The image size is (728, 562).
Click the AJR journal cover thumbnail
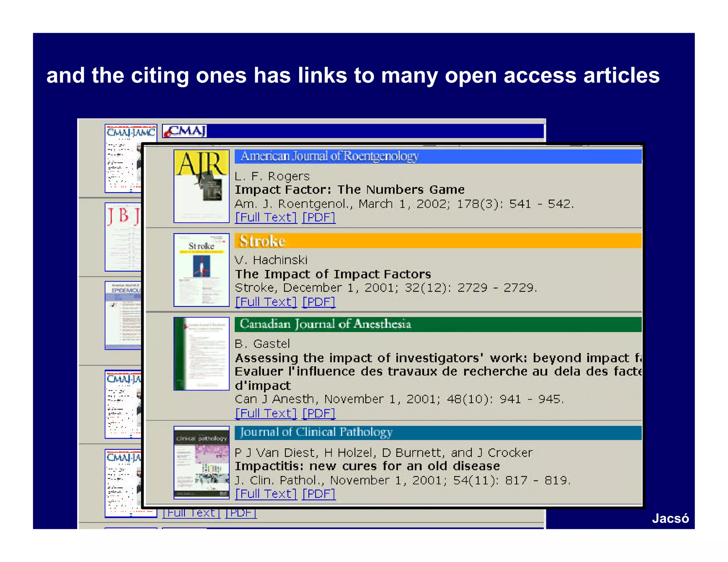[x=202, y=186]
